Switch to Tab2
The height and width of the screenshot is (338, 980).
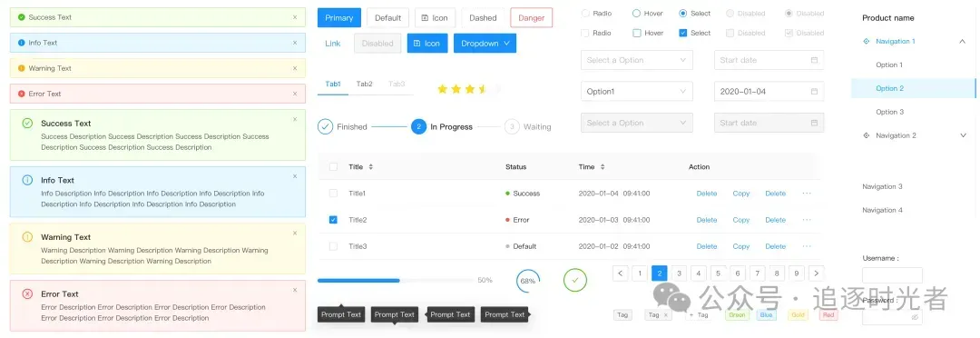[365, 84]
